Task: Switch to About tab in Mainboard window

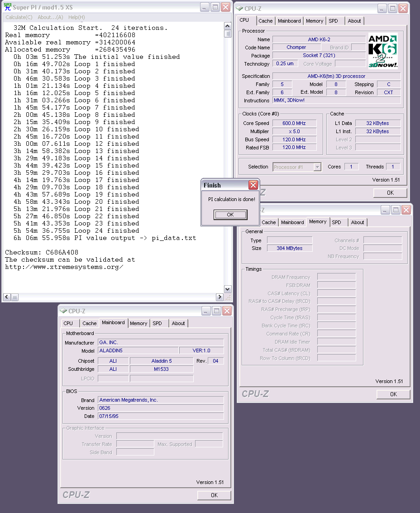Action: tap(178, 323)
